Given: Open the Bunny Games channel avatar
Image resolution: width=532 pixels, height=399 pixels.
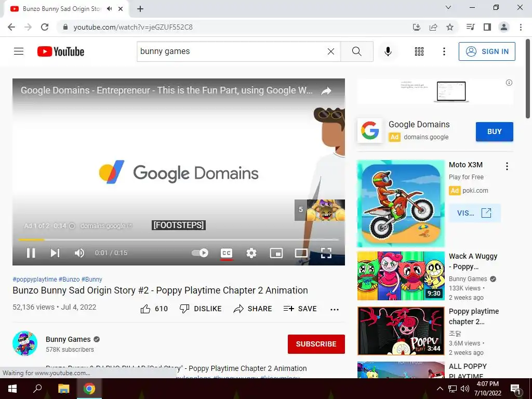Looking at the screenshot, I should [25, 343].
